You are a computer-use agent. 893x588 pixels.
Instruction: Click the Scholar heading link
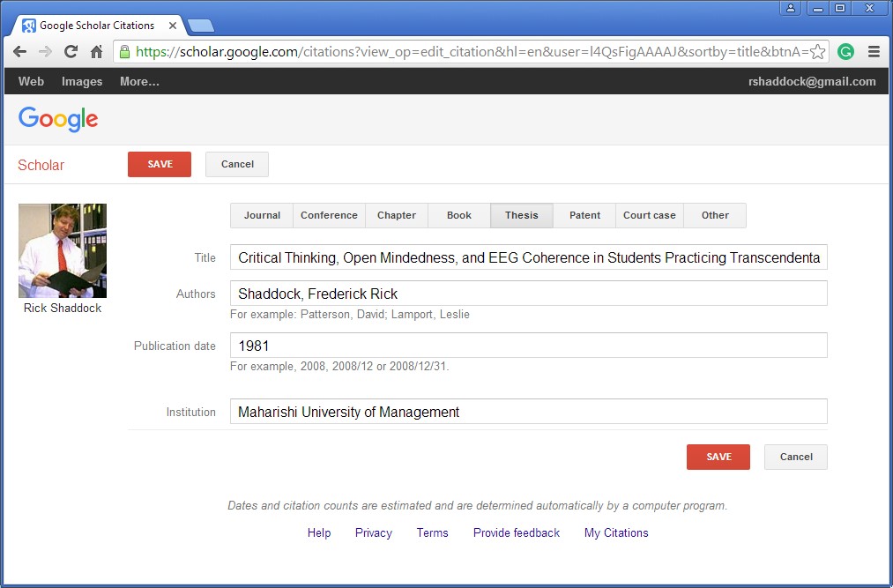tap(41, 165)
